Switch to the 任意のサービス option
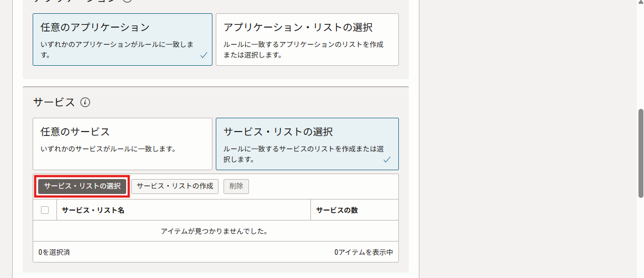The width and height of the screenshot is (644, 278). [122, 143]
